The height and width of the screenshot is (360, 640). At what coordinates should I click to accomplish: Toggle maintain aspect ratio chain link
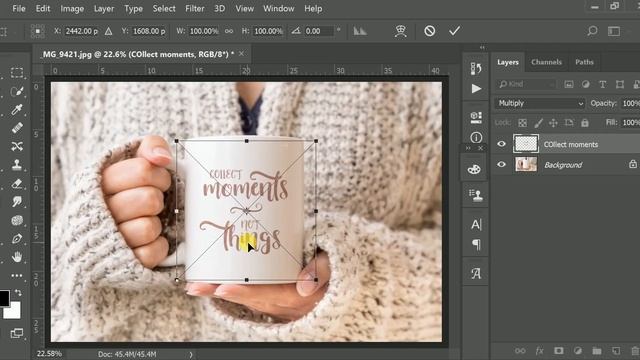(x=229, y=31)
